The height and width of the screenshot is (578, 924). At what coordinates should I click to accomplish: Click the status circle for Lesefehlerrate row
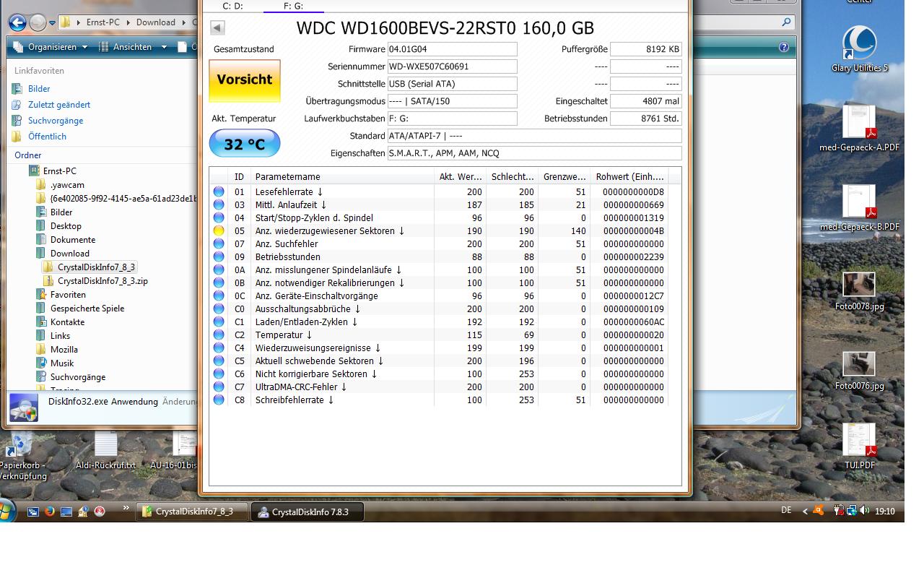pos(219,192)
